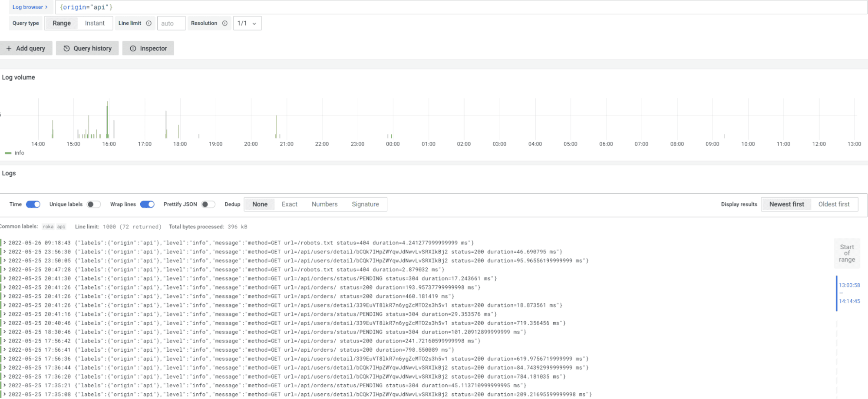The width and height of the screenshot is (868, 399).
Task: Click the Add query button
Action: coord(26,48)
